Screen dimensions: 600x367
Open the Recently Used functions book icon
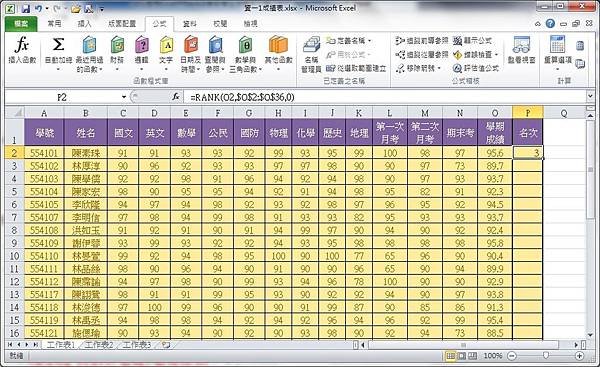(x=90, y=45)
